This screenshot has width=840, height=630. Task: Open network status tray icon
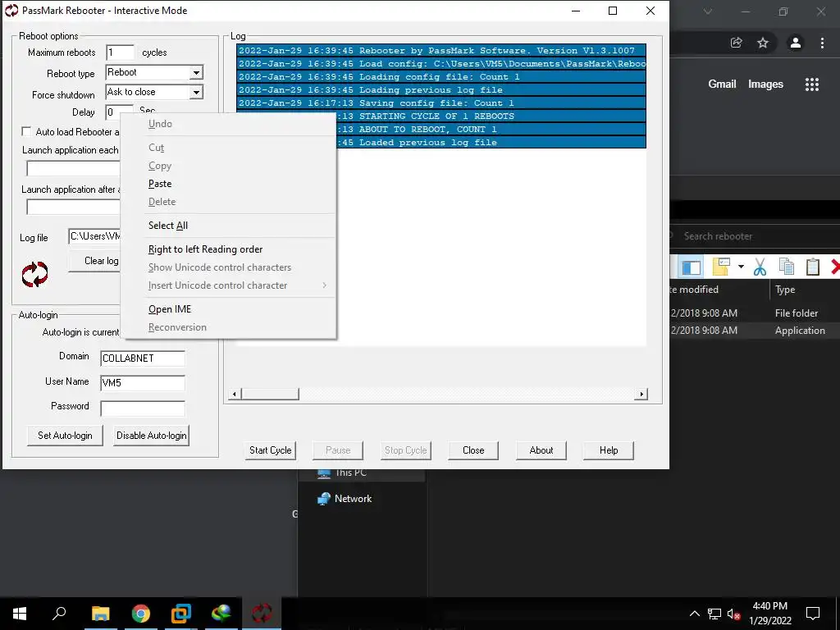714,614
